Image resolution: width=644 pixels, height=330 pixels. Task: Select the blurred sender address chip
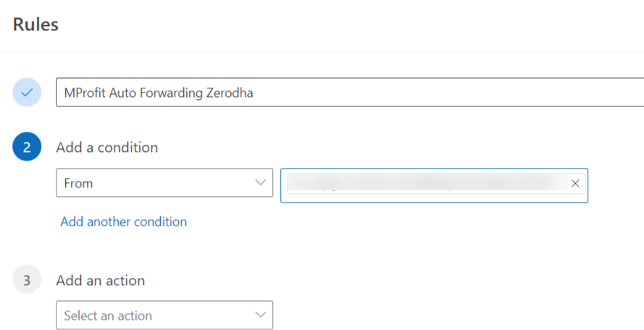pyautogui.click(x=428, y=183)
